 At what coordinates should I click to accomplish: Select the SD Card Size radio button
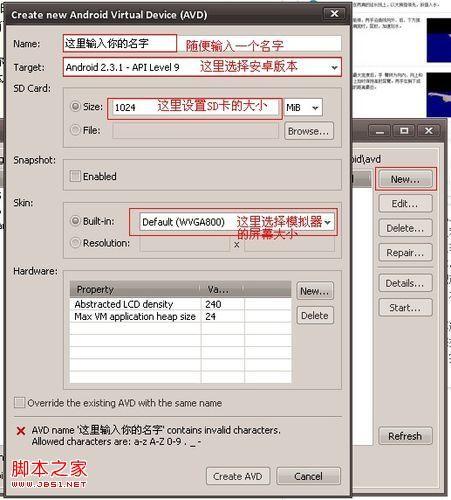[76, 106]
